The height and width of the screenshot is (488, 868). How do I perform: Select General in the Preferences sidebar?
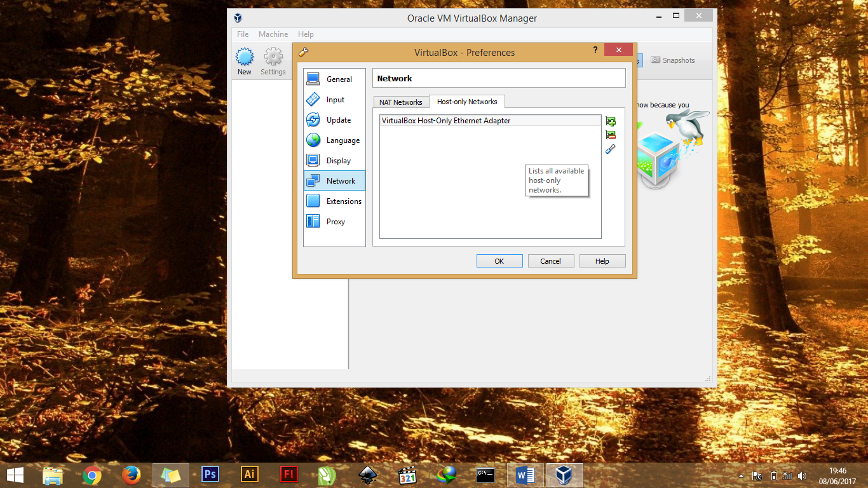334,79
